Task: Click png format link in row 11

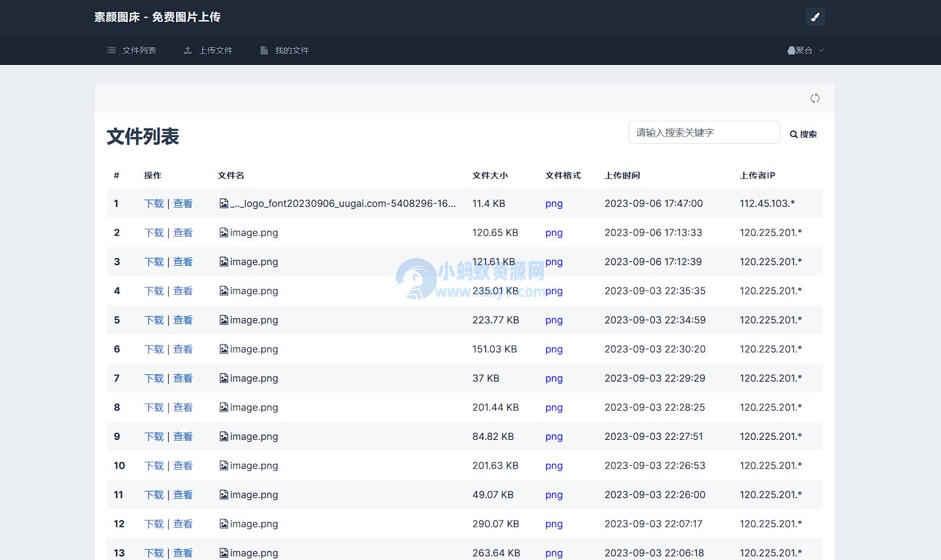Action: tap(554, 494)
